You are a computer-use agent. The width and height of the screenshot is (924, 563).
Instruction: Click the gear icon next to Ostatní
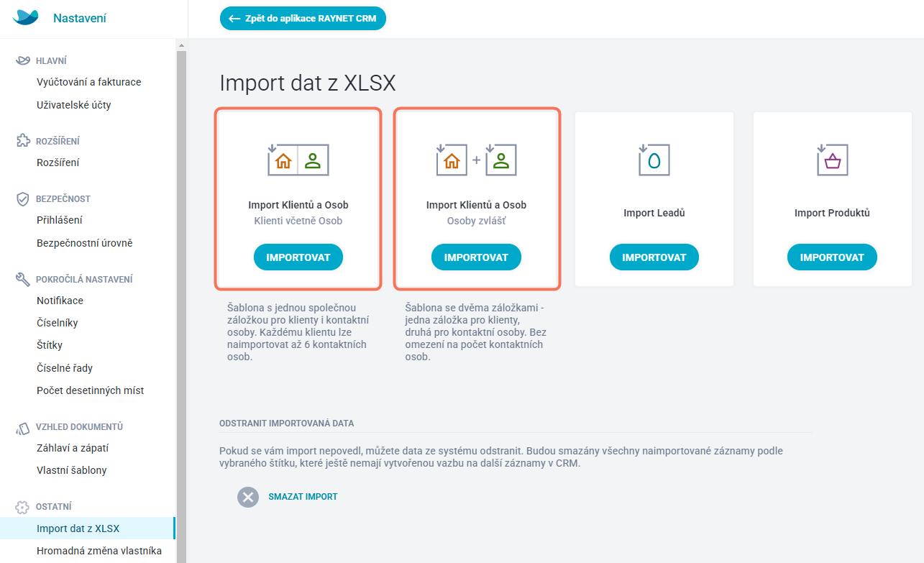23,507
